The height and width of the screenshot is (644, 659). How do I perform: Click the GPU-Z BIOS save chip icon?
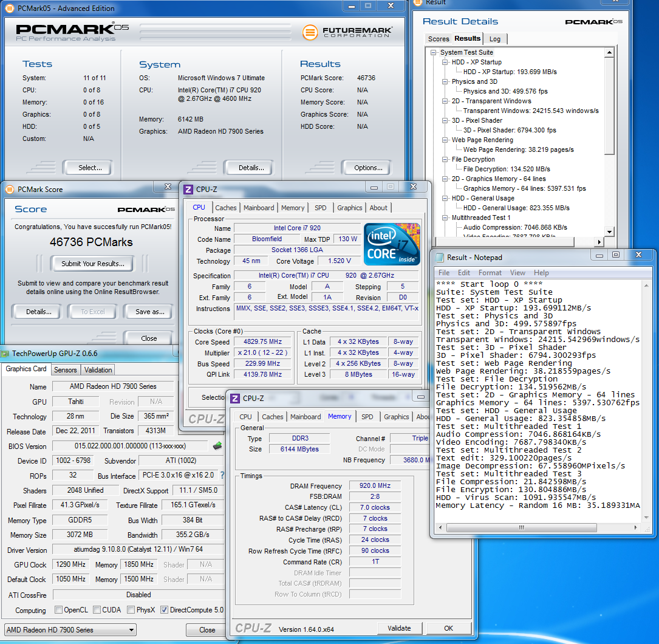217,445
